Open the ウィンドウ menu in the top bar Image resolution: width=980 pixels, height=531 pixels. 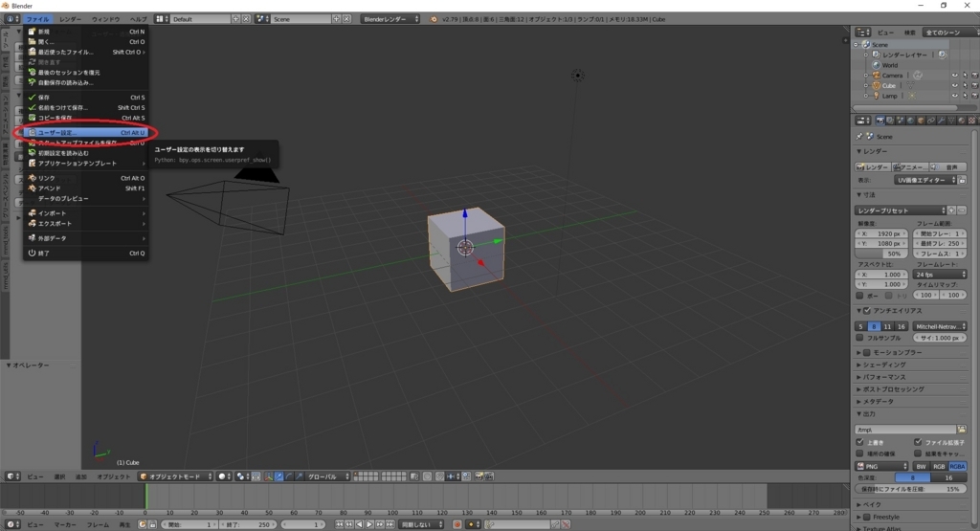coord(105,19)
